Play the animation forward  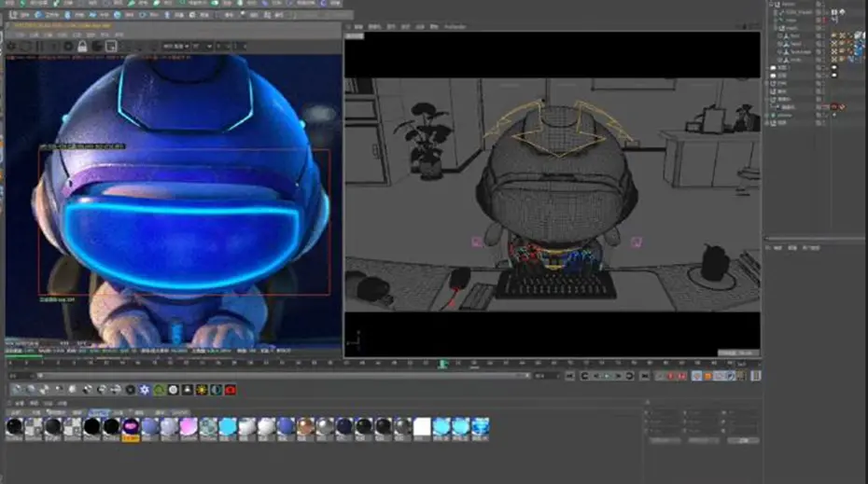pos(608,376)
